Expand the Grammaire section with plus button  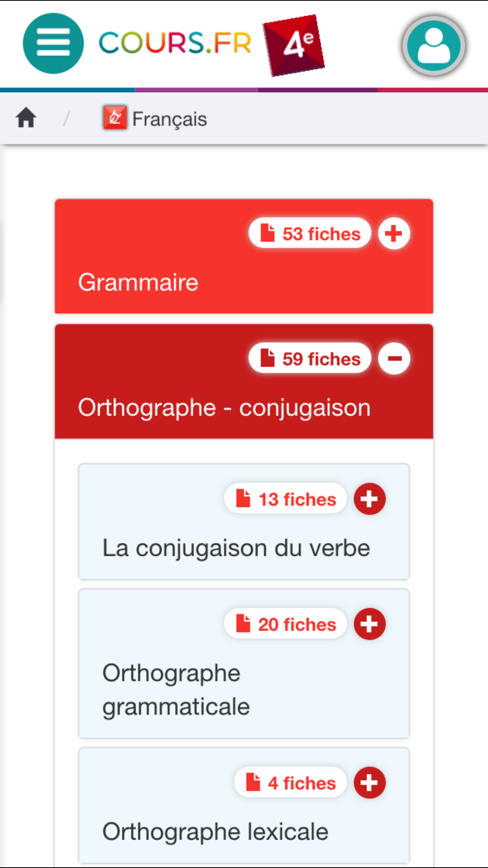[x=394, y=234]
